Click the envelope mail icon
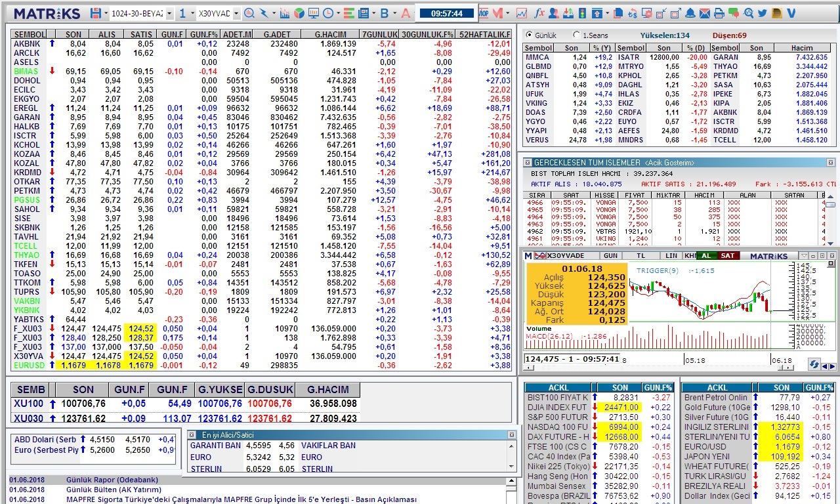The image size is (840, 504). coord(704,13)
